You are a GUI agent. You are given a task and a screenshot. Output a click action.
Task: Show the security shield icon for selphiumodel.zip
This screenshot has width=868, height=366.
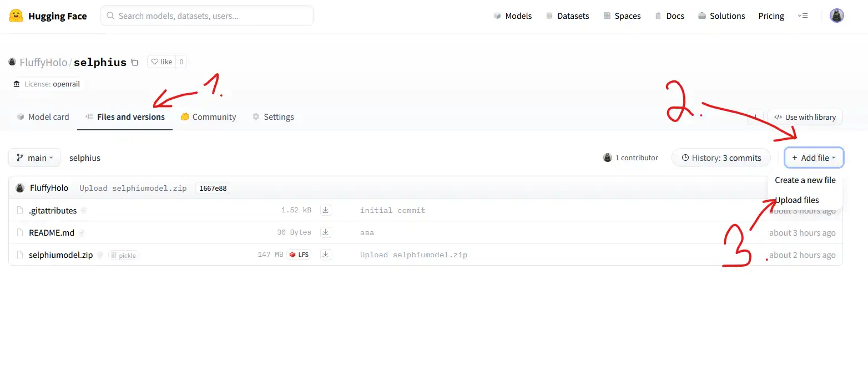pyautogui.click(x=100, y=255)
